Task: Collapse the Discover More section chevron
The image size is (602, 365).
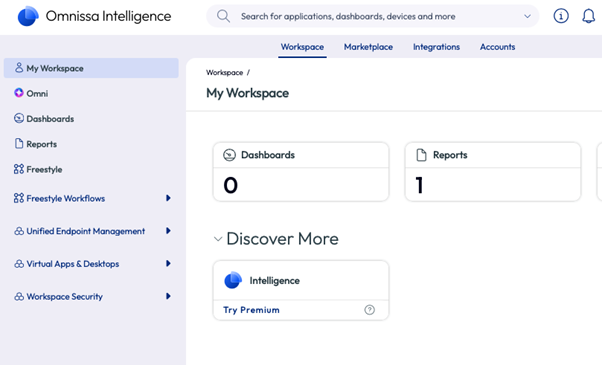Action: 218,239
